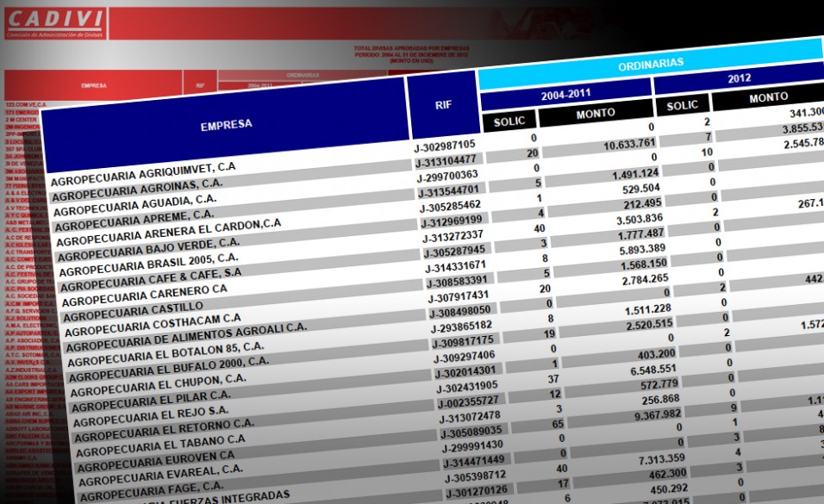Select the EMPRESA column header

(x=226, y=124)
